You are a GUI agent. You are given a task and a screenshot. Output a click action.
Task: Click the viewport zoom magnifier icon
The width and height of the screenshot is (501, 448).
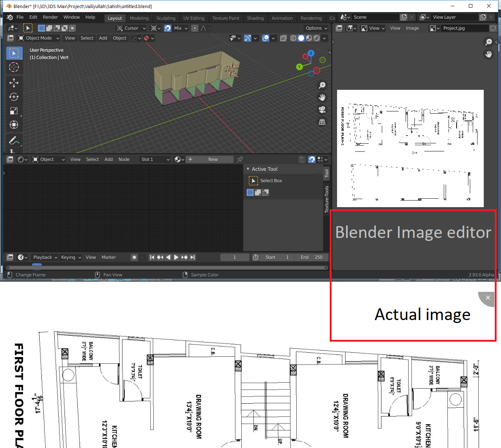pyautogui.click(x=322, y=85)
